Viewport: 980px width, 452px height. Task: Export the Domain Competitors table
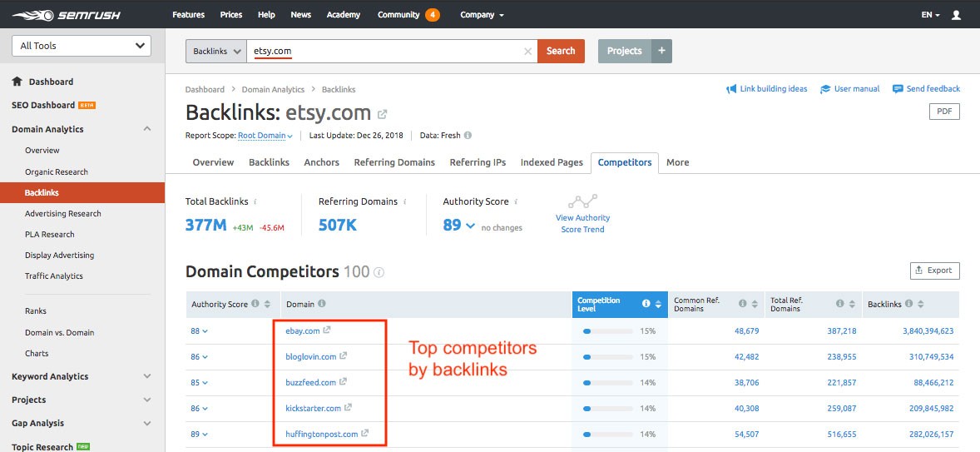coord(935,271)
